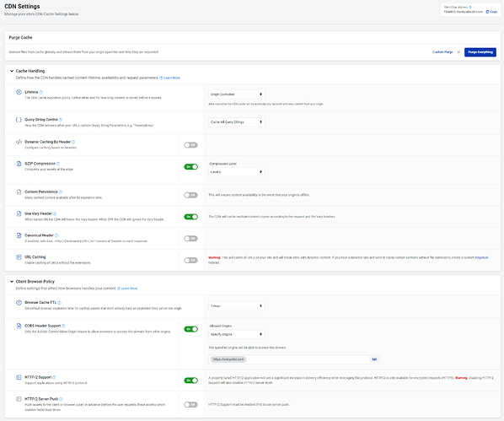
Task: Copy the site's edge address
Action: tap(491, 12)
